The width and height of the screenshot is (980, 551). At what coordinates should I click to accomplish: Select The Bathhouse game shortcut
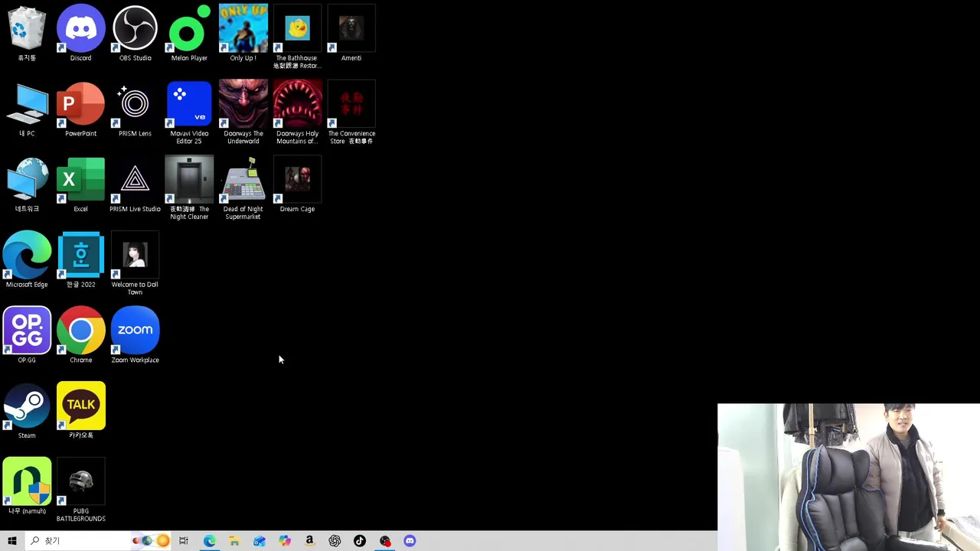(x=297, y=37)
